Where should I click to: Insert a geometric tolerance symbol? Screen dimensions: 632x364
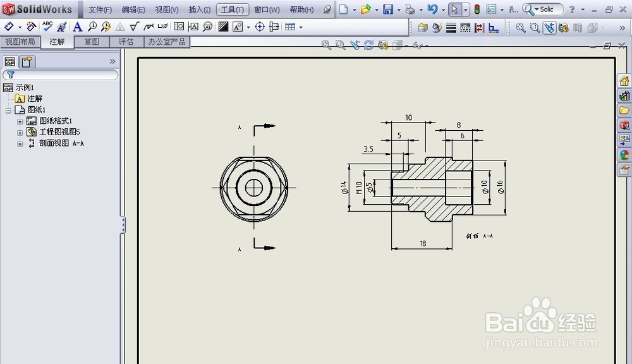click(179, 27)
